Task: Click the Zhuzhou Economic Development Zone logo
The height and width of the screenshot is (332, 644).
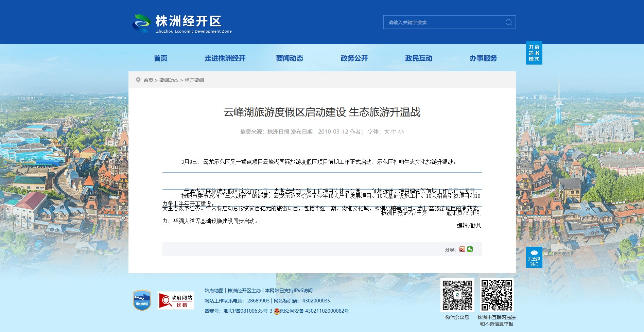Action: coord(182,23)
